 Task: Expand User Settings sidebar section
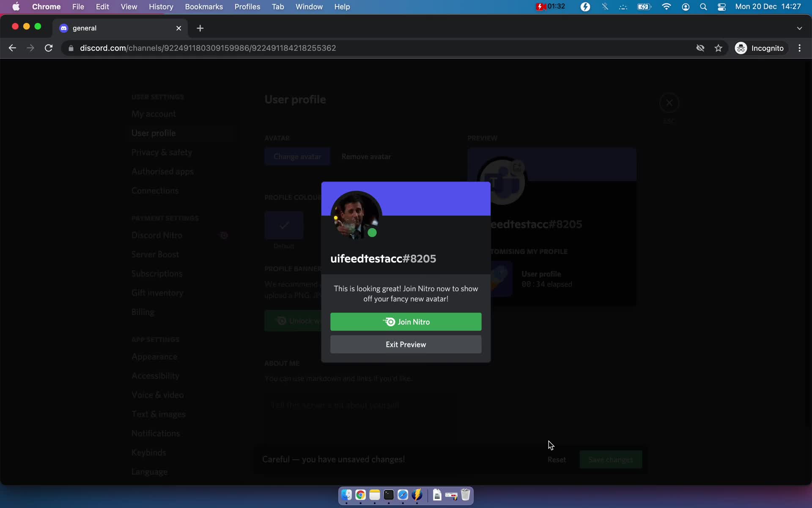click(158, 97)
